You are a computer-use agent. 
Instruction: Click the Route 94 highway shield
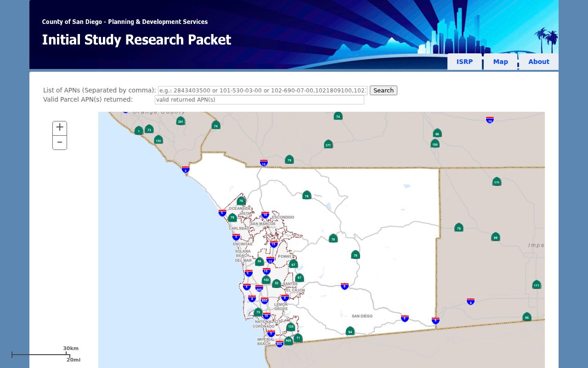coord(350,331)
